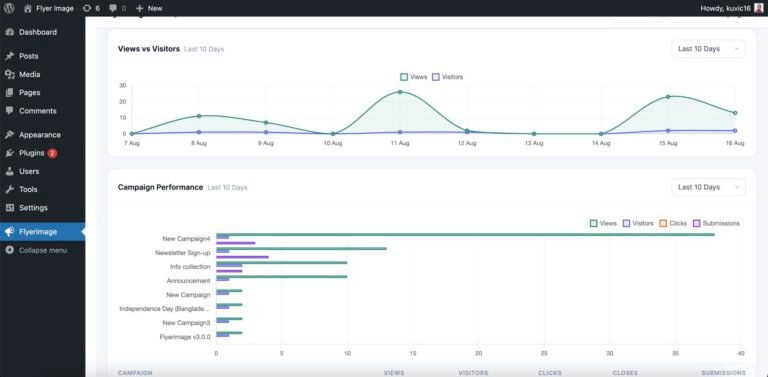Screen dimensions: 768x377
Task: Toggle Visitors legend in Campaign Performance chart
Action: 638,223
